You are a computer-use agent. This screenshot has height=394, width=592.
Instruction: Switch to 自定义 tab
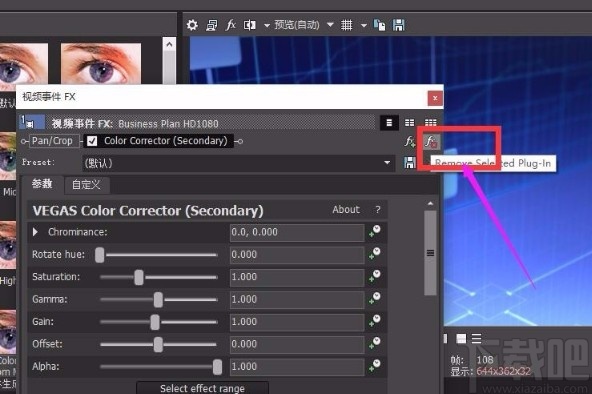click(86, 185)
